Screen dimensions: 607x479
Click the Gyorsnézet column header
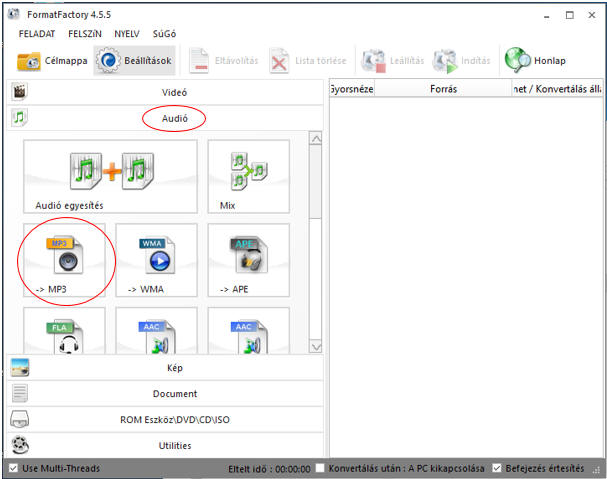click(x=352, y=89)
